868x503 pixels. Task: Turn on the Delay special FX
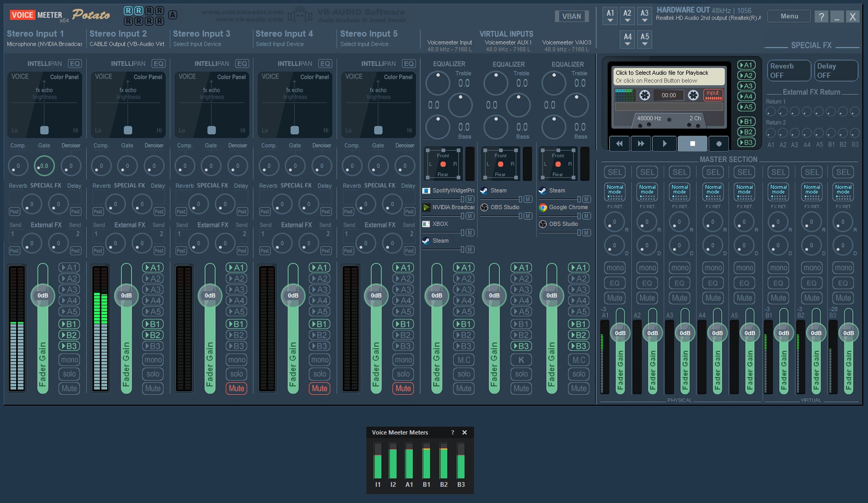click(836, 71)
